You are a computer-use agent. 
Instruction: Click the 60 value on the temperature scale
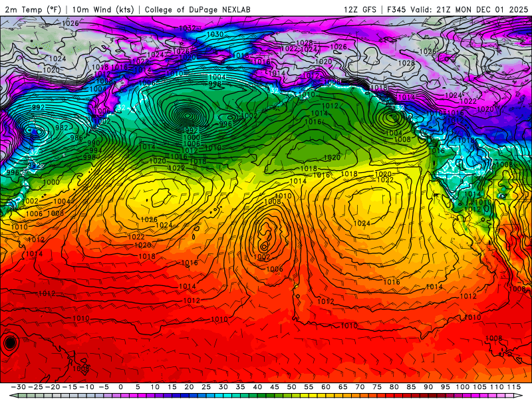coord(326,387)
